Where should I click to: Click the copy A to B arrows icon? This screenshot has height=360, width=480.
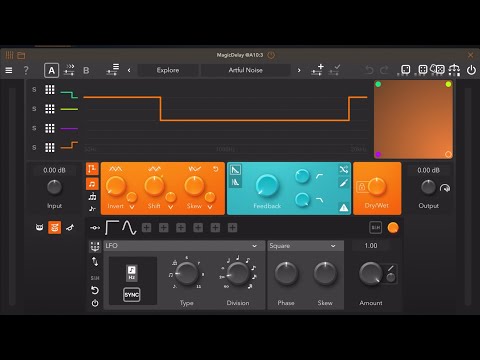pos(69,70)
